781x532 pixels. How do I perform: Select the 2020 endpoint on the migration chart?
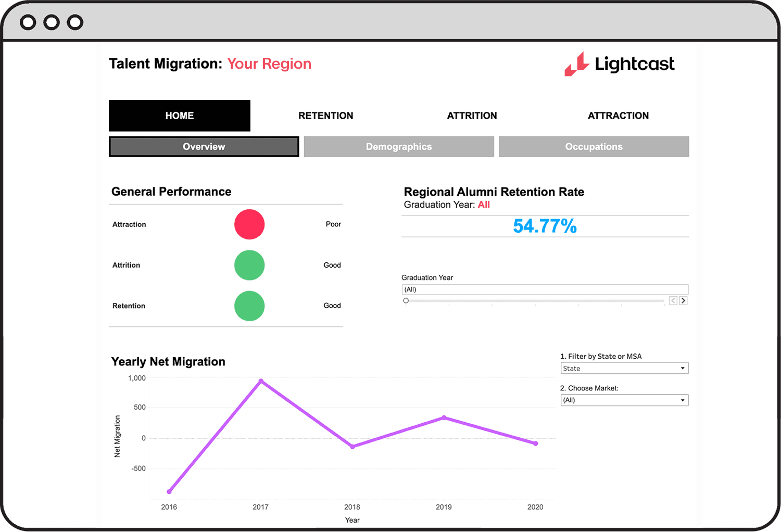point(535,444)
